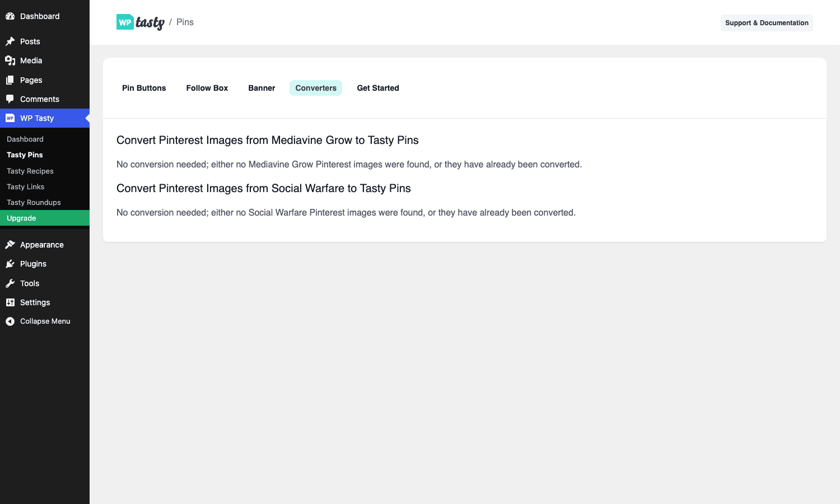The width and height of the screenshot is (840, 504).
Task: Open the Settings menu label
Action: (35, 302)
